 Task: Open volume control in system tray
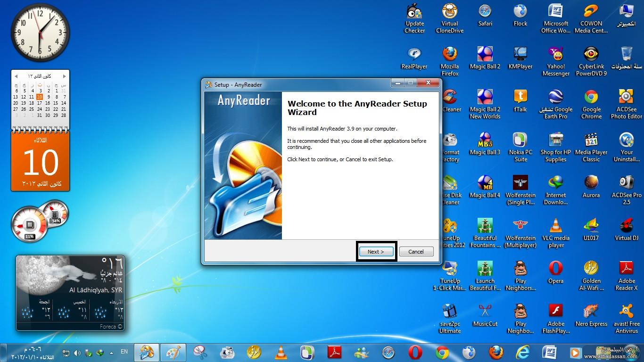click(77, 353)
